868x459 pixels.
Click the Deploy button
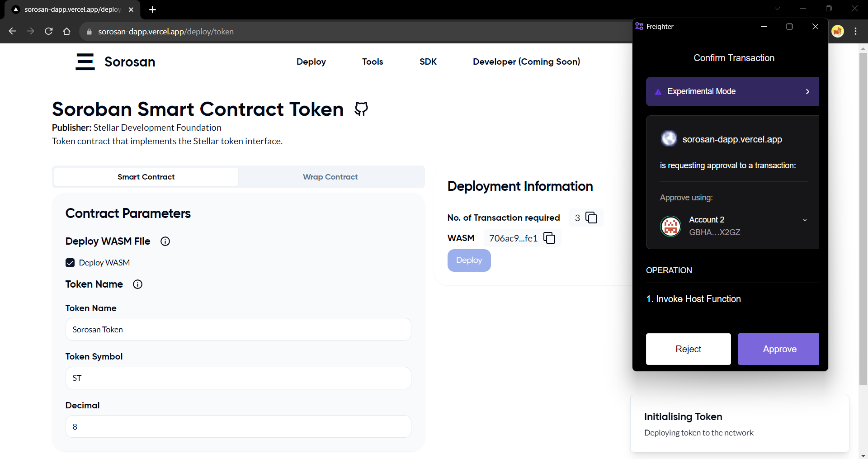coord(469,260)
